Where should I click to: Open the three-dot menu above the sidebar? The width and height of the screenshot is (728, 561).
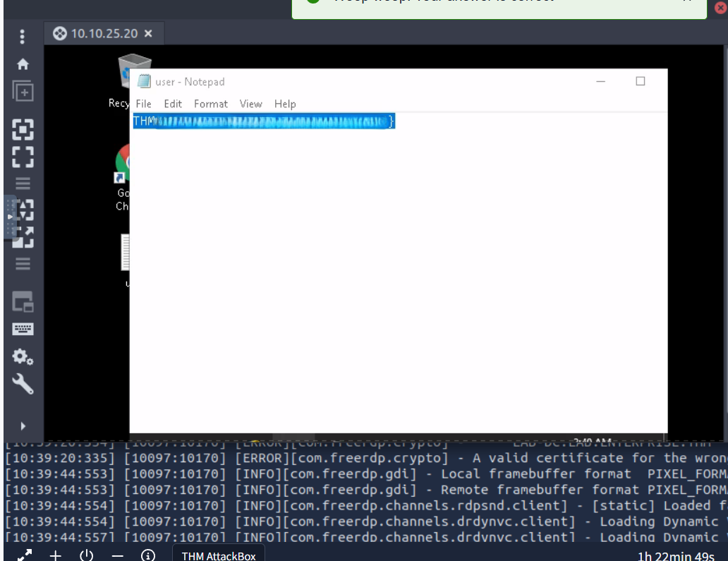(23, 36)
